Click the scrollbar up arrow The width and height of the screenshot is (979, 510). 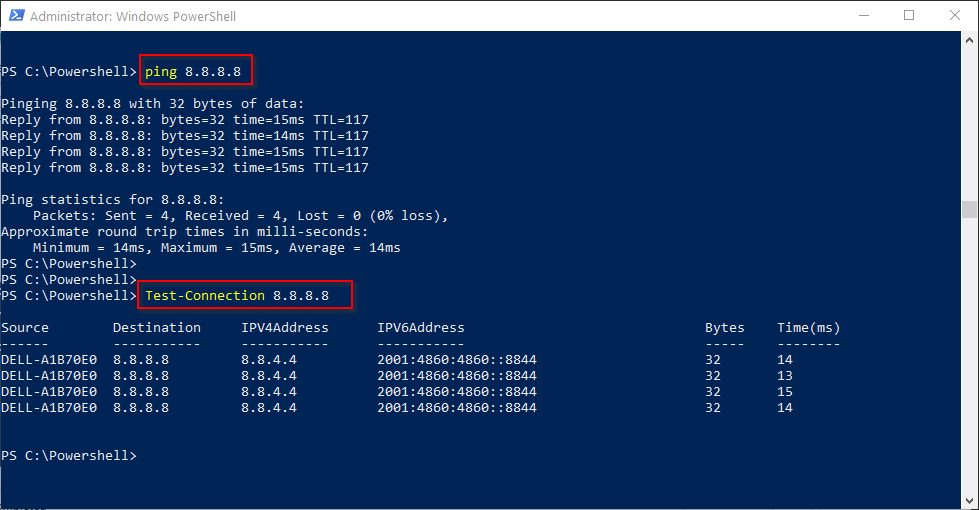pyautogui.click(x=968, y=40)
